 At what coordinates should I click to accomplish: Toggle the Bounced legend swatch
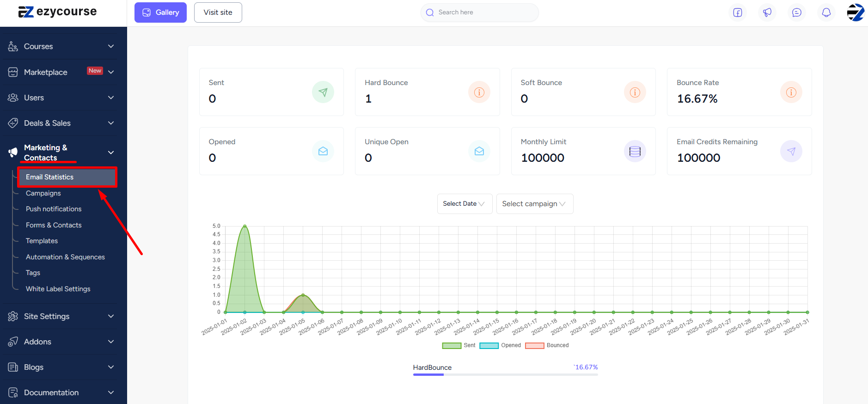click(x=535, y=346)
